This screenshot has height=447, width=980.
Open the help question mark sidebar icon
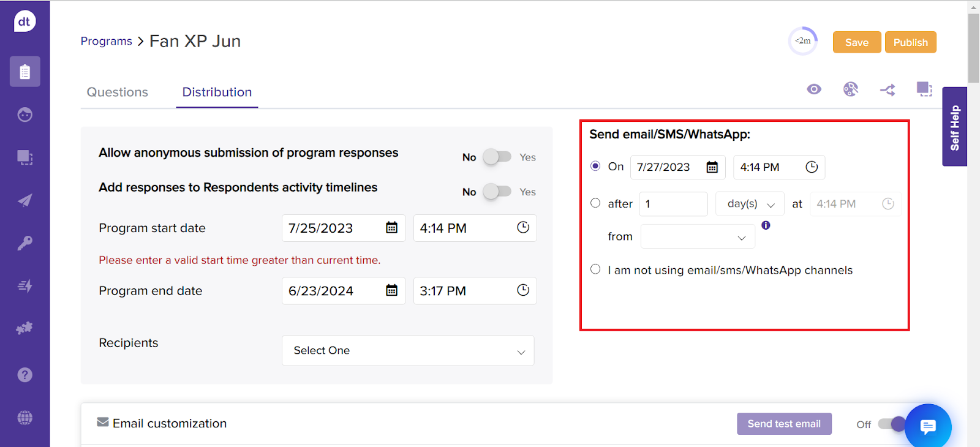[x=24, y=375]
